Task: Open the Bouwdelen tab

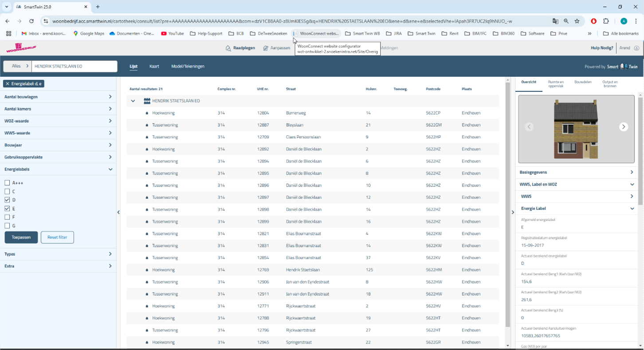Action: pos(583,82)
